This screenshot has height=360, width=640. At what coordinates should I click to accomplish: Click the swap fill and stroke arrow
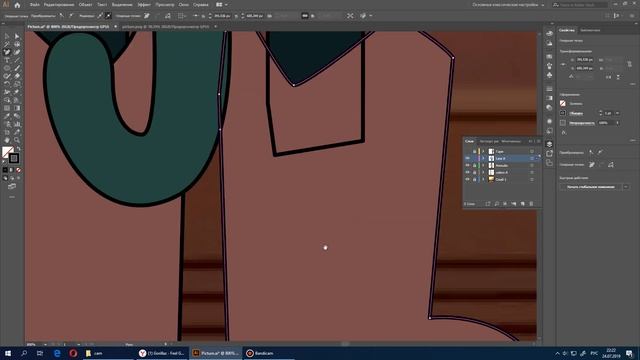tap(18, 149)
